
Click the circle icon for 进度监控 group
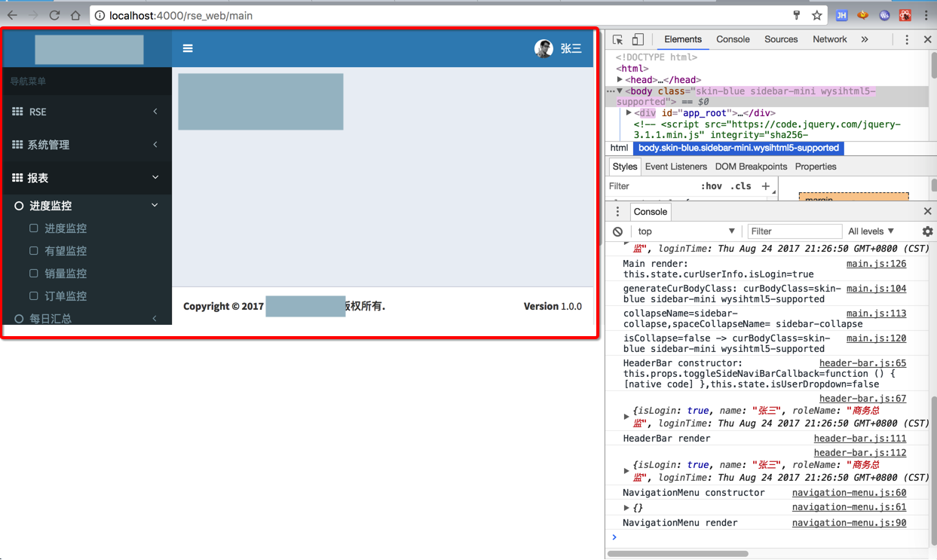(x=19, y=206)
